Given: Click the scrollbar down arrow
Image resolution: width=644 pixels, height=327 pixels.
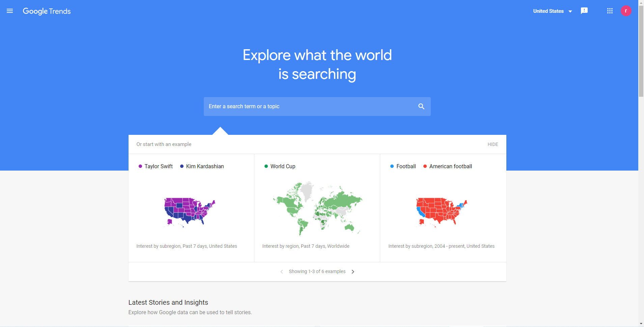Looking at the screenshot, I should coord(641,324).
